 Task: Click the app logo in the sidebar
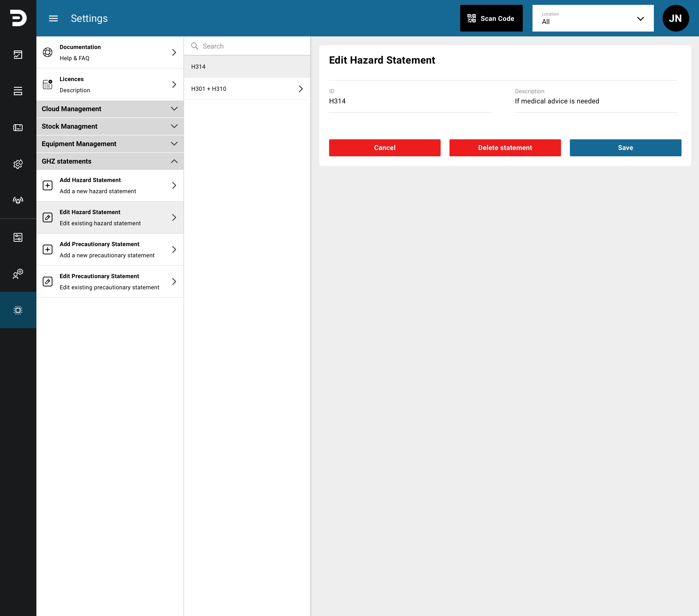tap(18, 18)
